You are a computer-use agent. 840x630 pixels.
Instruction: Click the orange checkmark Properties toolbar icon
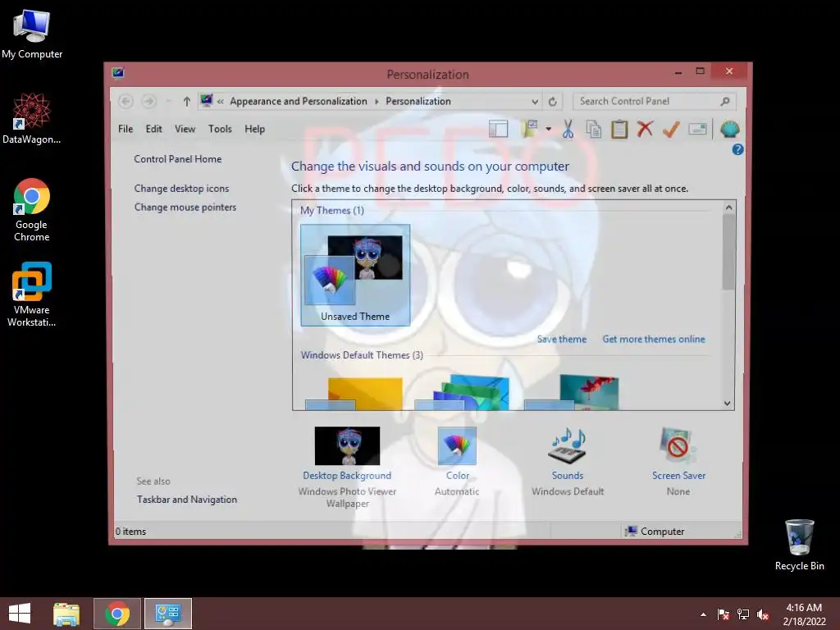(671, 129)
